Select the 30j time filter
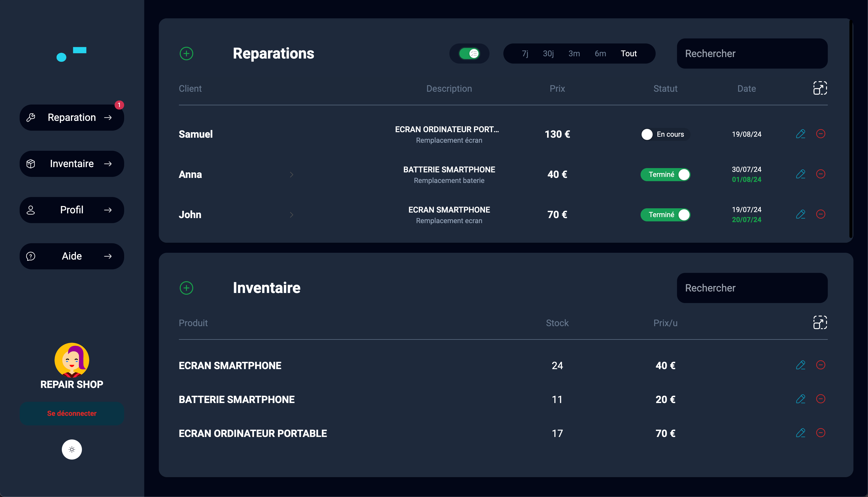Viewport: 868px width, 497px height. point(548,54)
